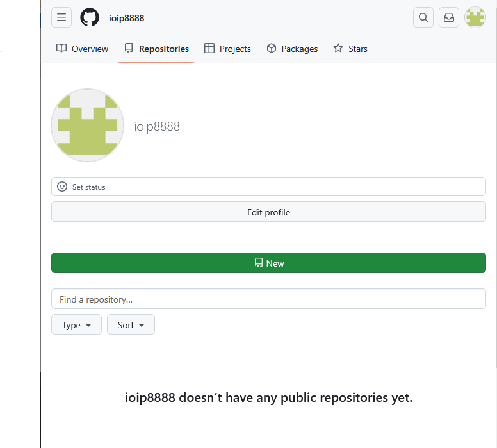Open the search magnifier icon

click(423, 18)
